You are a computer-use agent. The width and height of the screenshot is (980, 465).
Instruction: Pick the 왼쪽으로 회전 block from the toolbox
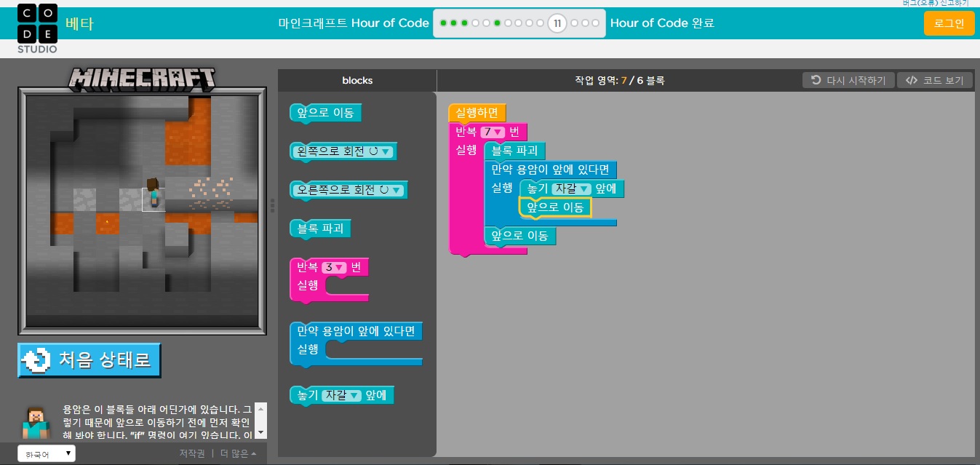coord(343,151)
